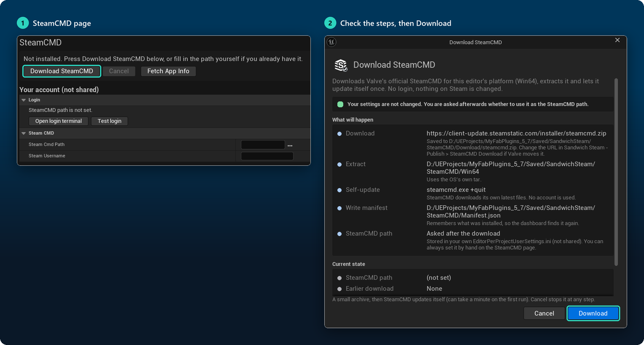Viewport: 644px width, 345px height.
Task: Click Fetch App Info button
Action: 168,71
